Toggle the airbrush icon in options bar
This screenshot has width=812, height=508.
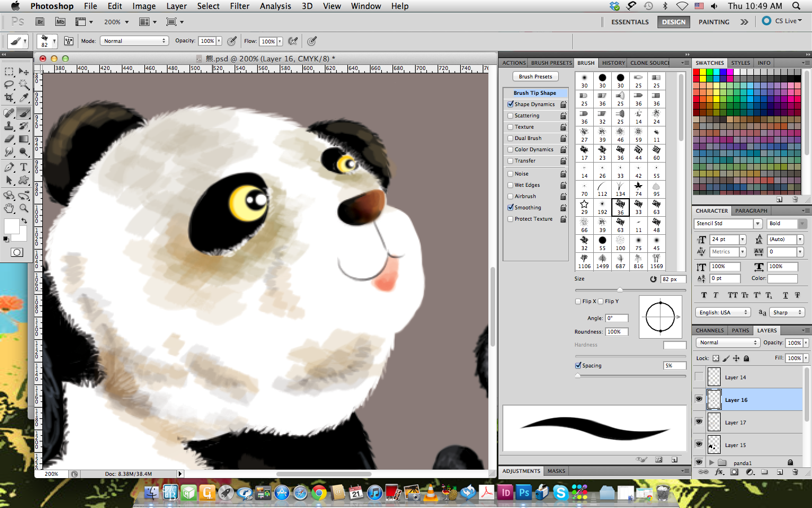(293, 41)
